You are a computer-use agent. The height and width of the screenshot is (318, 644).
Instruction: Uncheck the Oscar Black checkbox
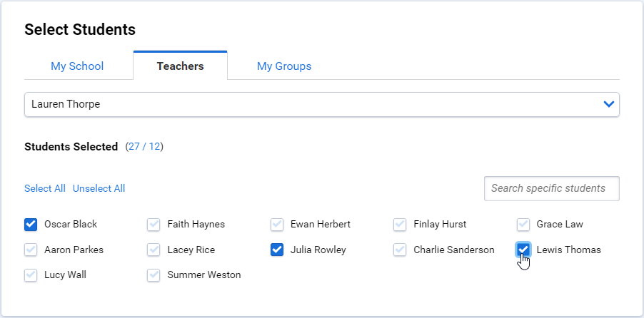31,225
